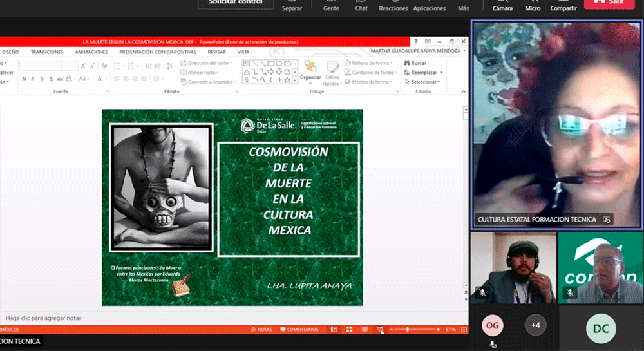Open COMENTARIOS pane from status bar
The image size is (644, 351).
pos(298,330)
